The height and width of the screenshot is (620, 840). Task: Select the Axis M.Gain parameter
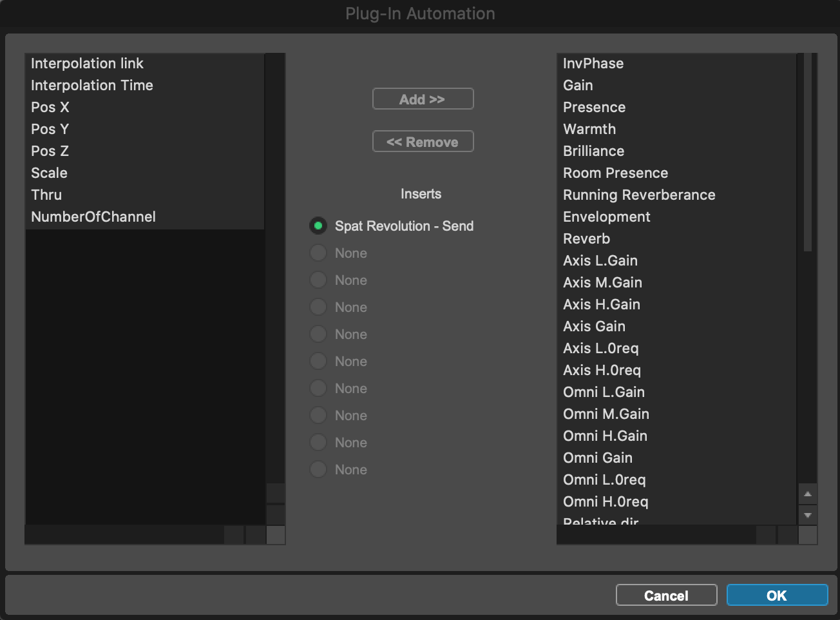coord(602,282)
